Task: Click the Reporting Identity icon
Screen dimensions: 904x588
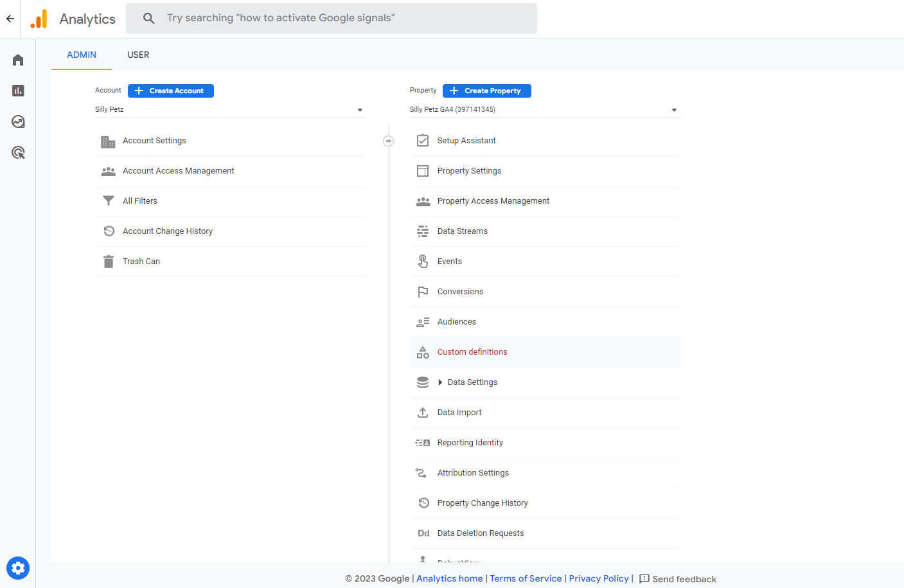Action: [423, 443]
